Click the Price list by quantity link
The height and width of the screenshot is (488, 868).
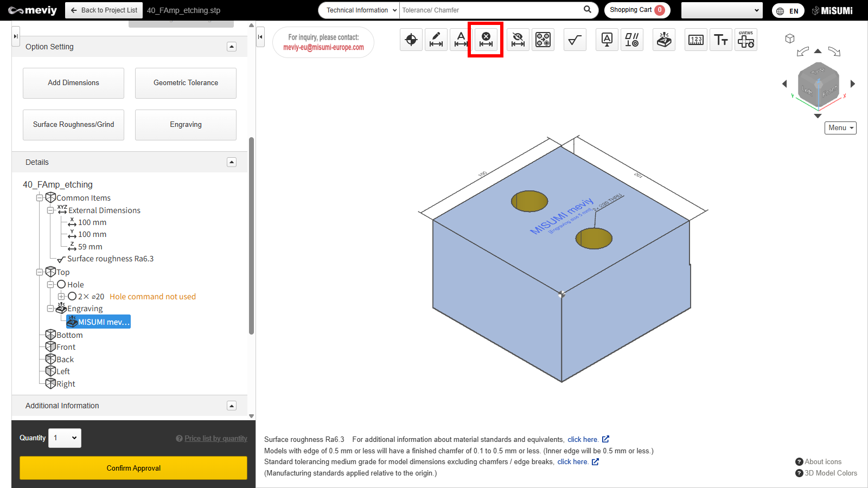click(x=215, y=439)
